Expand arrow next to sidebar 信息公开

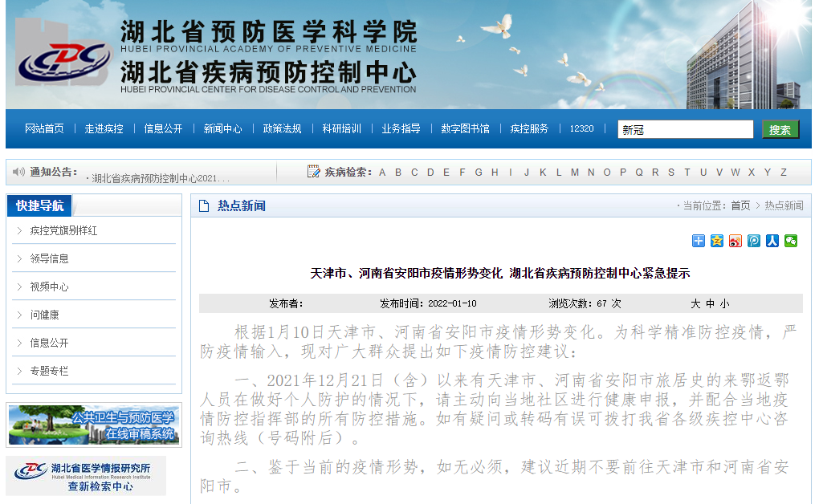19,343
